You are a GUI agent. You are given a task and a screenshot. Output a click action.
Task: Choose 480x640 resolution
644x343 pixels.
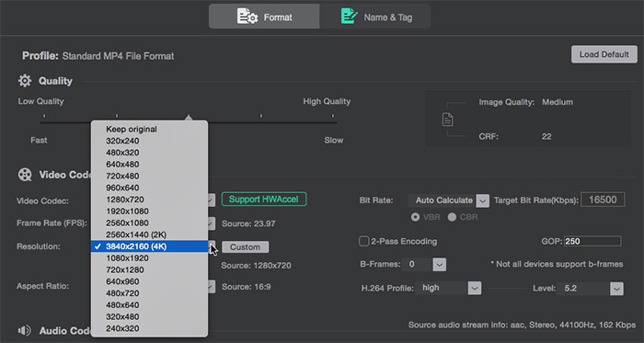[x=149, y=305]
